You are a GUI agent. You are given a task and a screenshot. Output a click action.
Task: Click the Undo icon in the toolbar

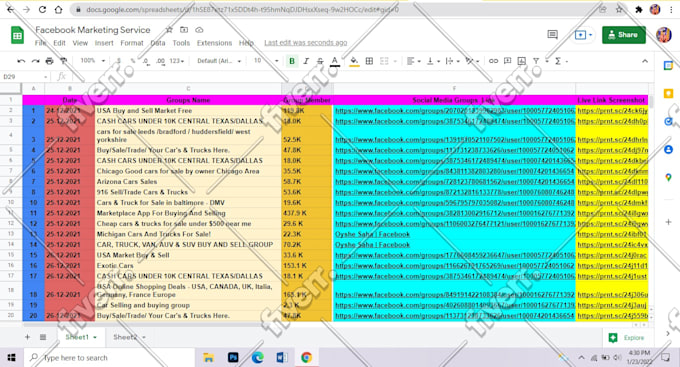pyautogui.click(x=21, y=61)
